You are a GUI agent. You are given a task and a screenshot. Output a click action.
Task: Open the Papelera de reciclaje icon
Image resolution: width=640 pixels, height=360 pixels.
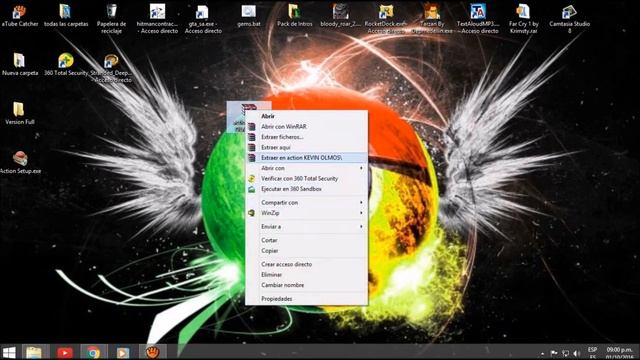pyautogui.click(x=111, y=18)
